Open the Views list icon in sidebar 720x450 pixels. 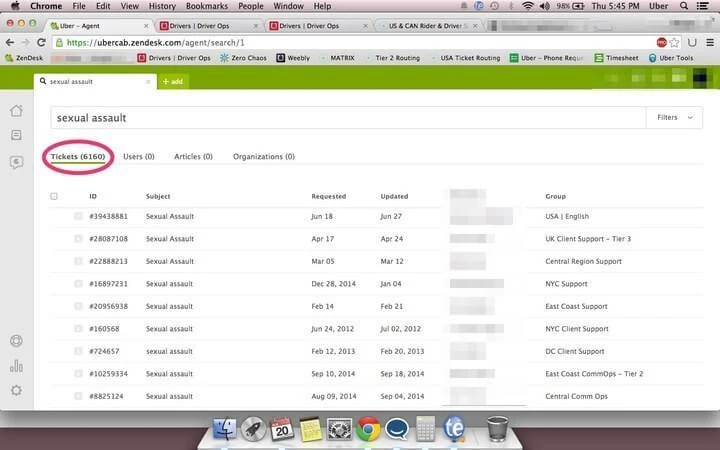[x=16, y=135]
